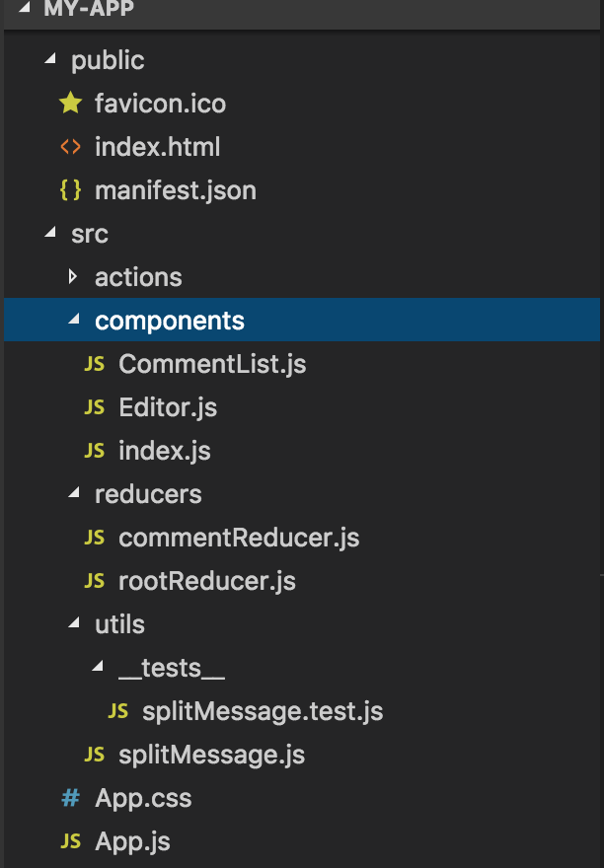The height and width of the screenshot is (868, 604).
Task: Click the JS icon beside CommentList.js
Action: (95, 364)
